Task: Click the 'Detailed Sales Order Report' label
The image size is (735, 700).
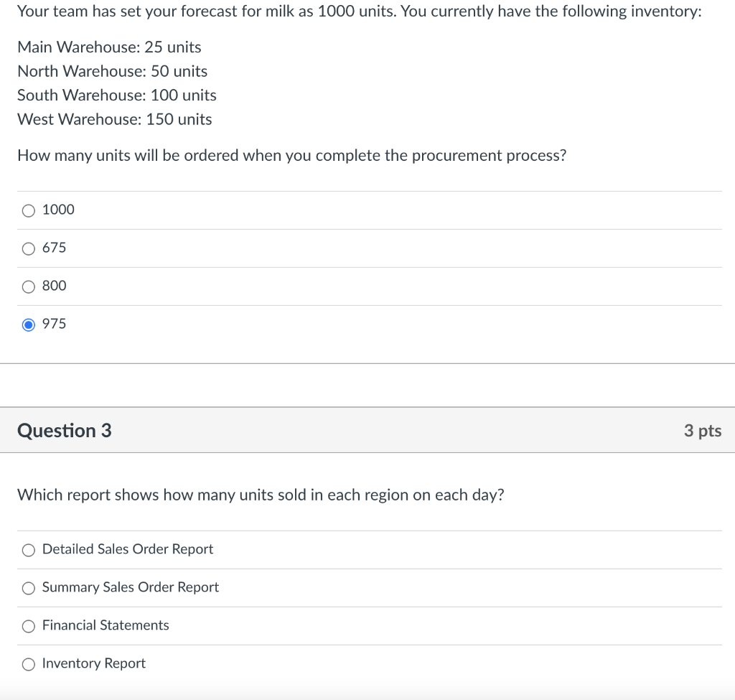Action: point(128,549)
